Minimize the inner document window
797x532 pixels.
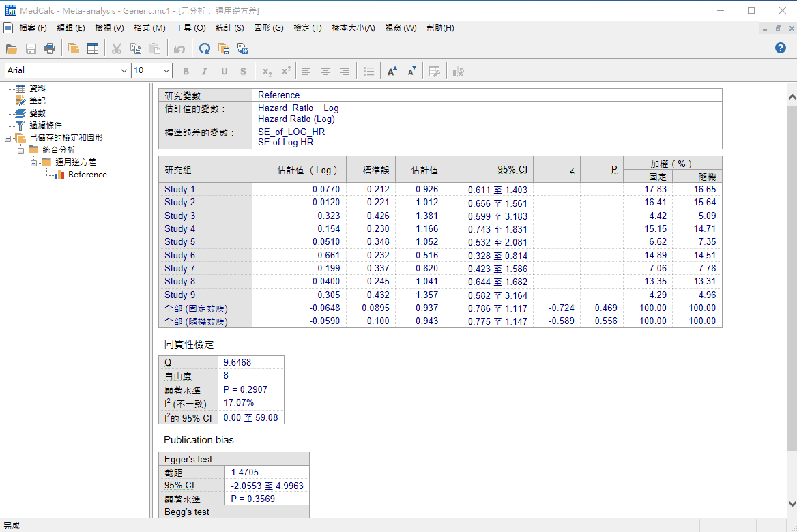764,29
